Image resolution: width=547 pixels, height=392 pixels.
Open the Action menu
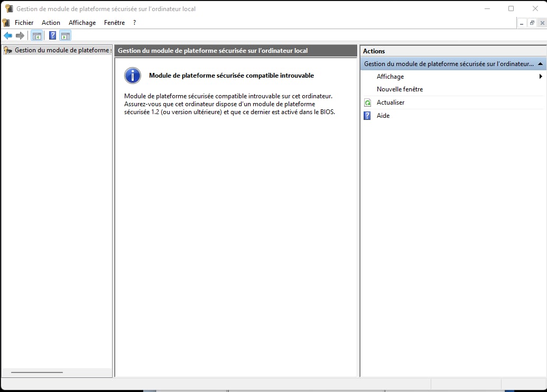(x=51, y=23)
